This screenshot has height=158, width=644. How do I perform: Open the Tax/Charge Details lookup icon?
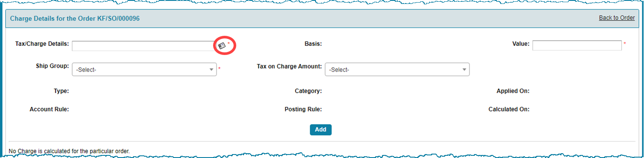(222, 45)
